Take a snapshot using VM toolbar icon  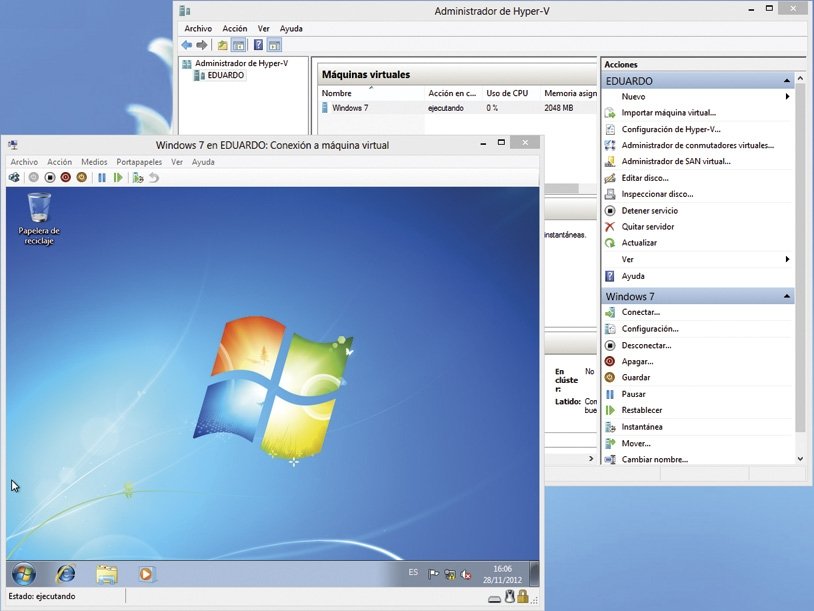[138, 178]
